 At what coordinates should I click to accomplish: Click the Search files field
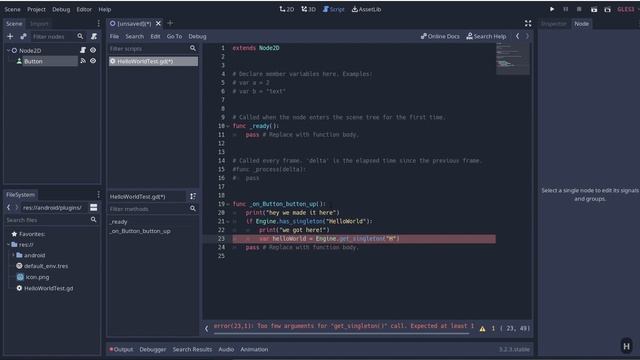[51, 220]
